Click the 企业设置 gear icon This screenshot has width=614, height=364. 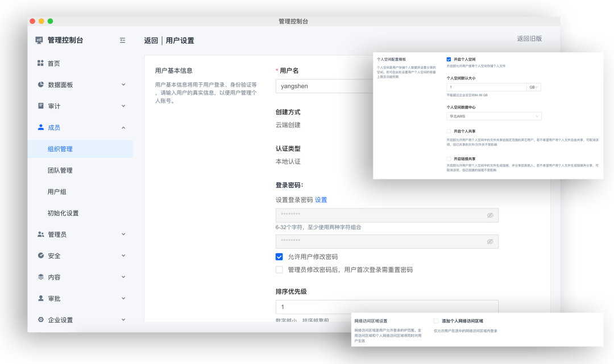click(x=41, y=320)
